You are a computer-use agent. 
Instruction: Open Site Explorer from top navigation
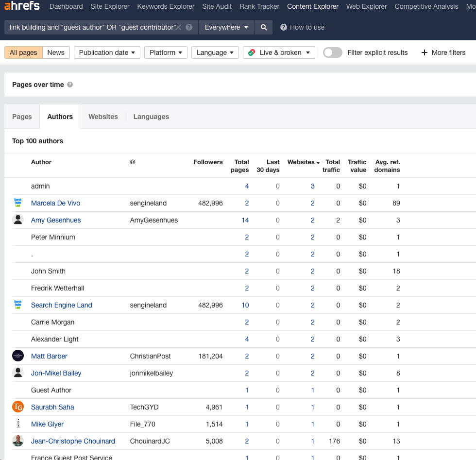[x=110, y=6]
